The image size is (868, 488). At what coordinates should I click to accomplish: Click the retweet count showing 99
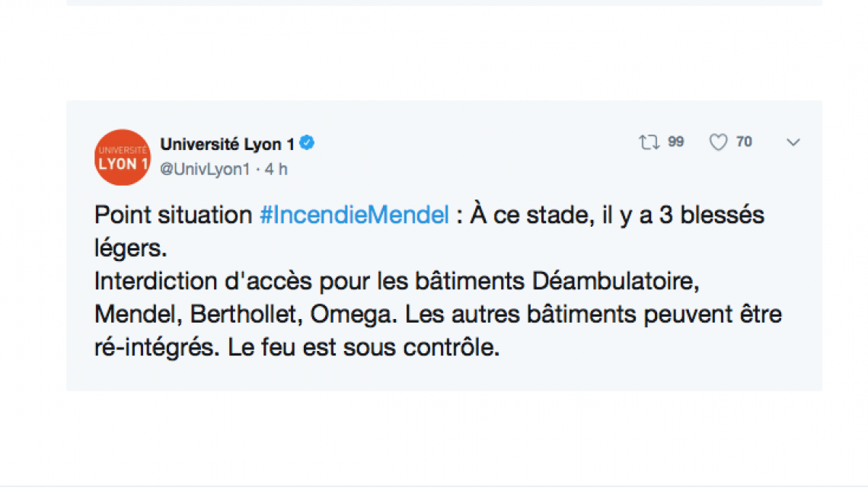click(x=675, y=142)
